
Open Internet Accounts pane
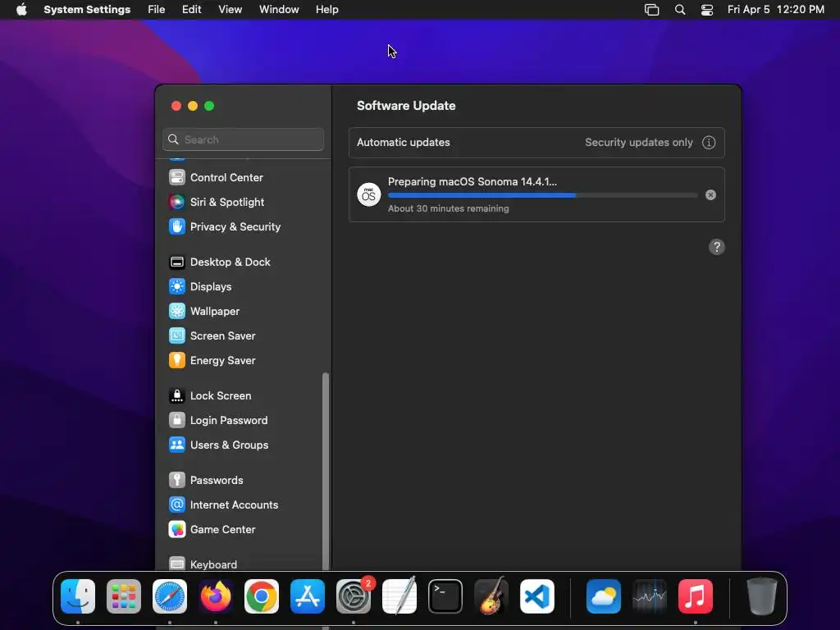[223, 505]
